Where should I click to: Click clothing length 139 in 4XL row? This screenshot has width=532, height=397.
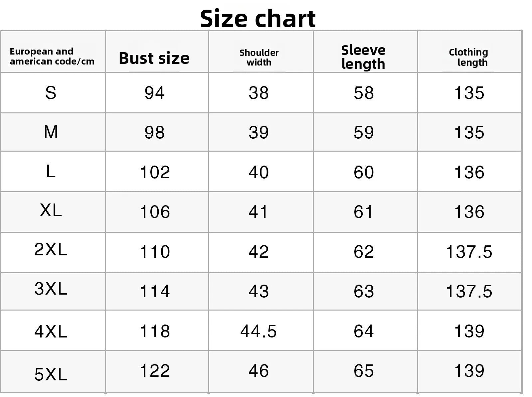pyautogui.click(x=469, y=331)
